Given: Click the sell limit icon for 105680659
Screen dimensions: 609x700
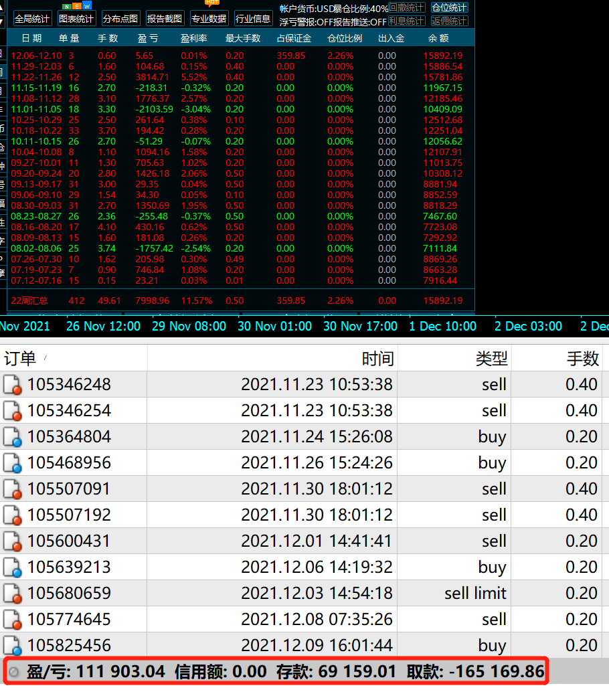Looking at the screenshot, I should coord(11,594).
